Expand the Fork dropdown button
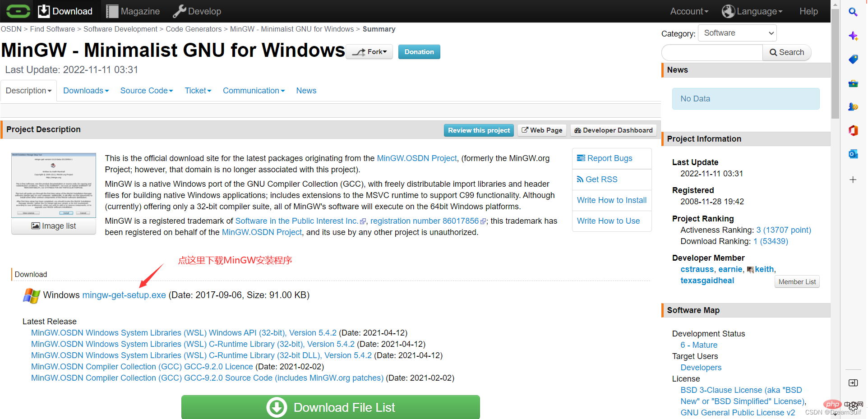This screenshot has height=419, width=868. 369,52
